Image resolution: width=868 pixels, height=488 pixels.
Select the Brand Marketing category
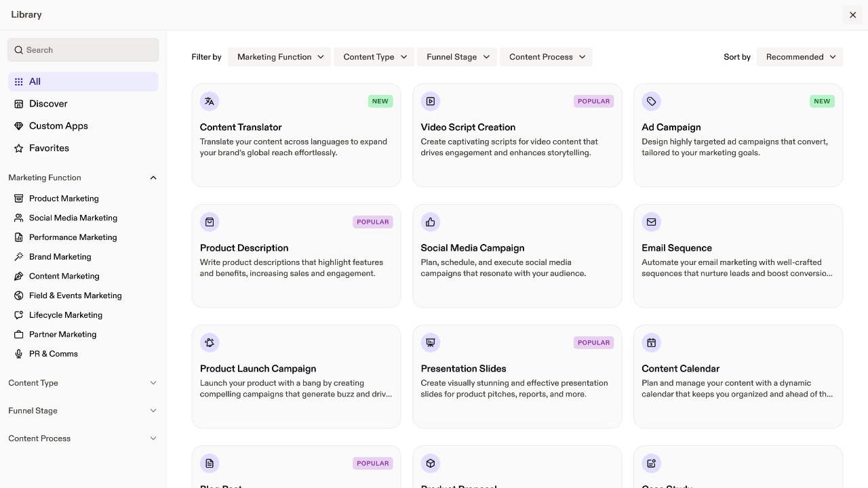[x=60, y=257]
